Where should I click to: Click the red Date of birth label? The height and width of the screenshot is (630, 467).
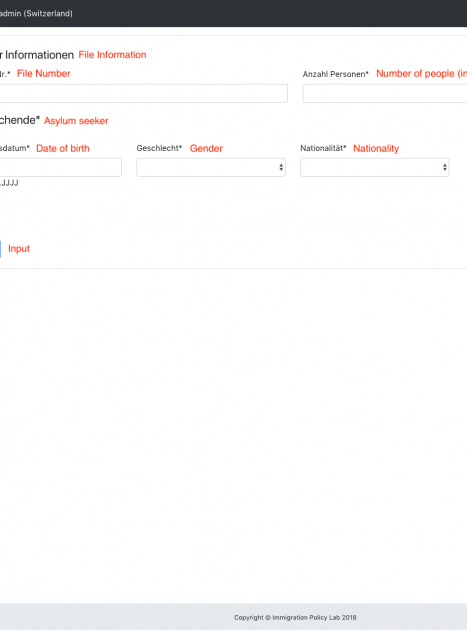[x=63, y=148]
